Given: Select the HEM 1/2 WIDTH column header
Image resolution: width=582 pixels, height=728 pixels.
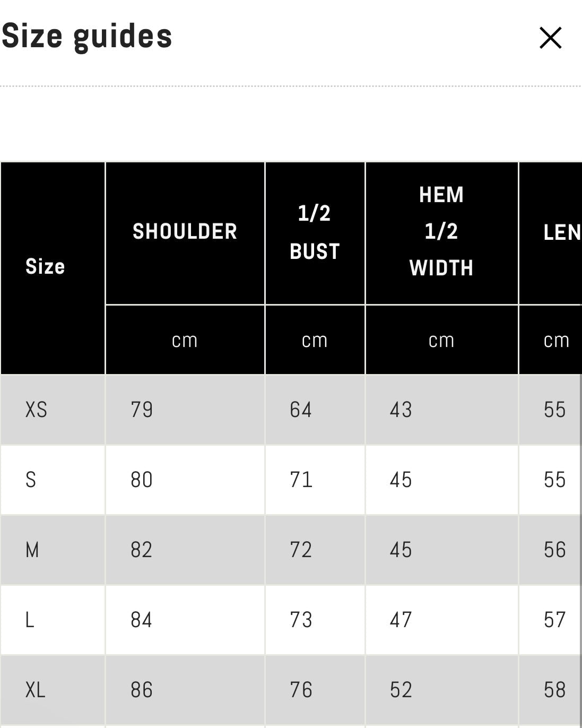Looking at the screenshot, I should click(x=441, y=232).
